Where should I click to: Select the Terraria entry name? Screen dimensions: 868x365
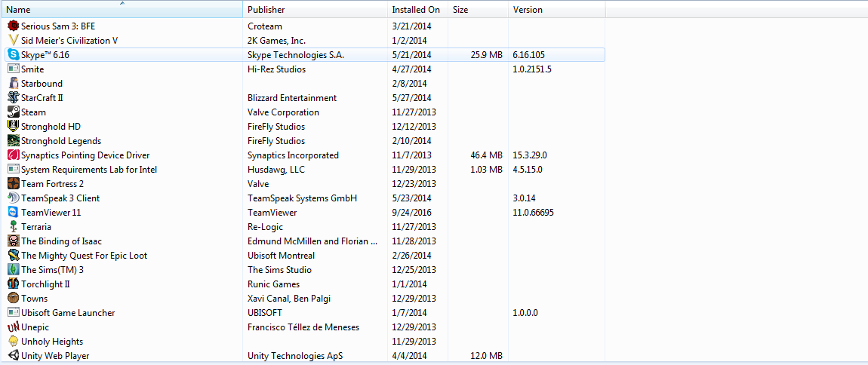(36, 227)
